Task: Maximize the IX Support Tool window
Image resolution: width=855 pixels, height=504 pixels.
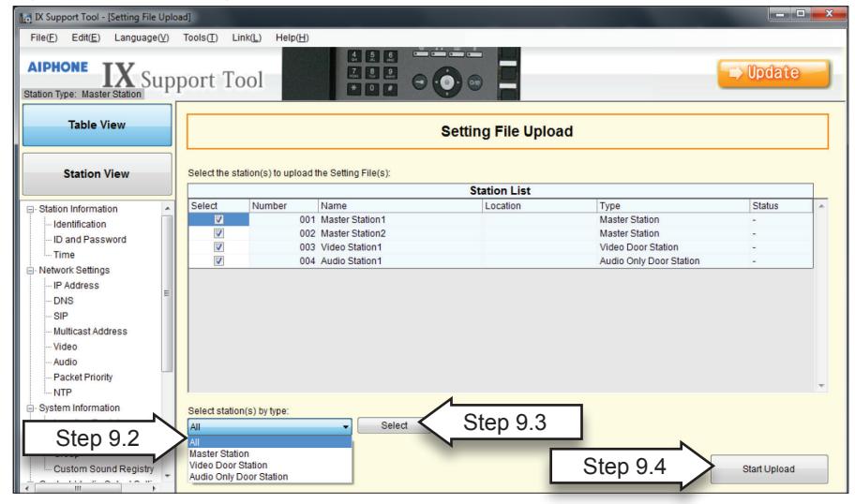Action: (x=801, y=14)
